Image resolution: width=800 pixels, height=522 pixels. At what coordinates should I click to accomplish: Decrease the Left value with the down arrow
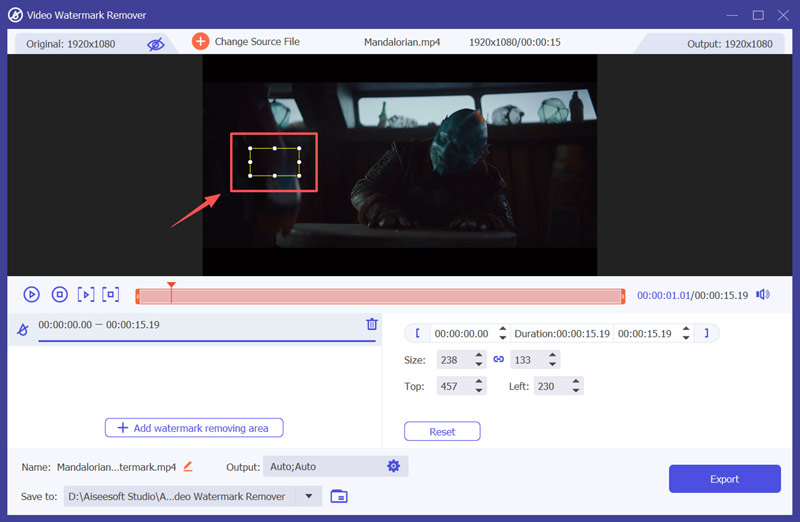[x=576, y=390]
